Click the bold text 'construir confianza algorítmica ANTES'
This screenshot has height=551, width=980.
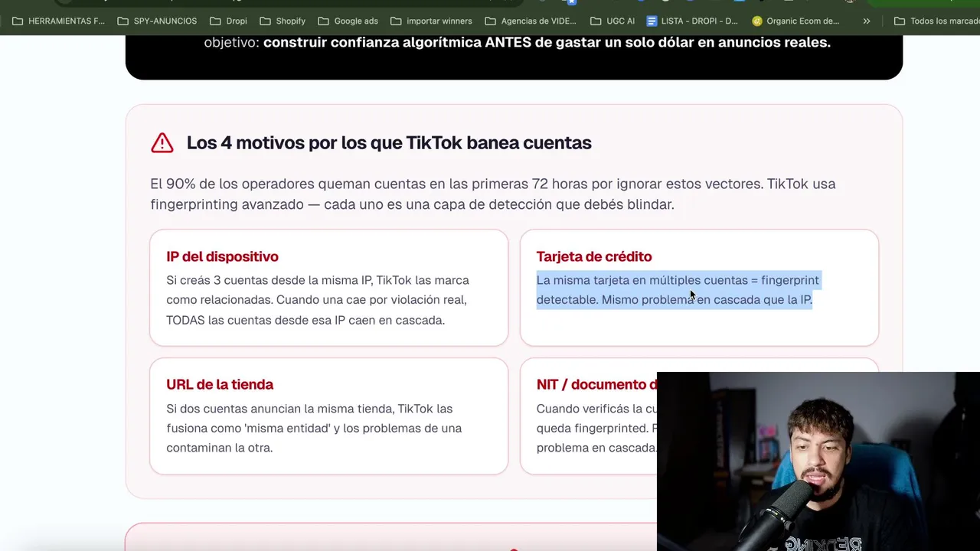point(397,42)
